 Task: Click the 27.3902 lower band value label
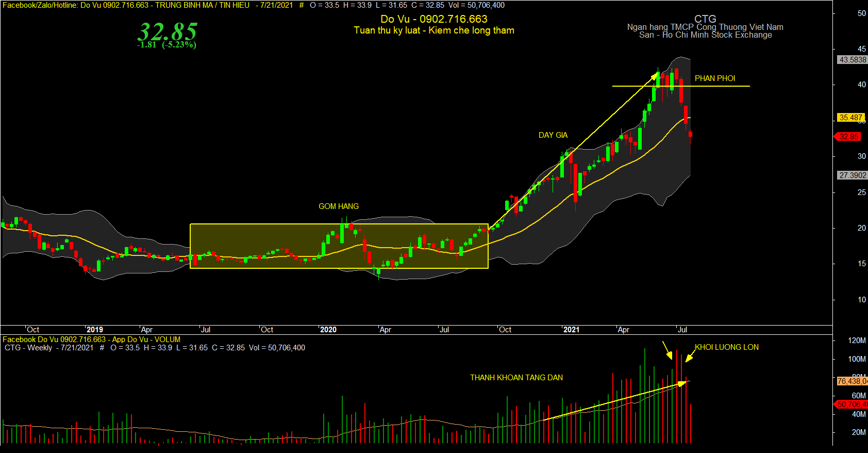point(853,175)
